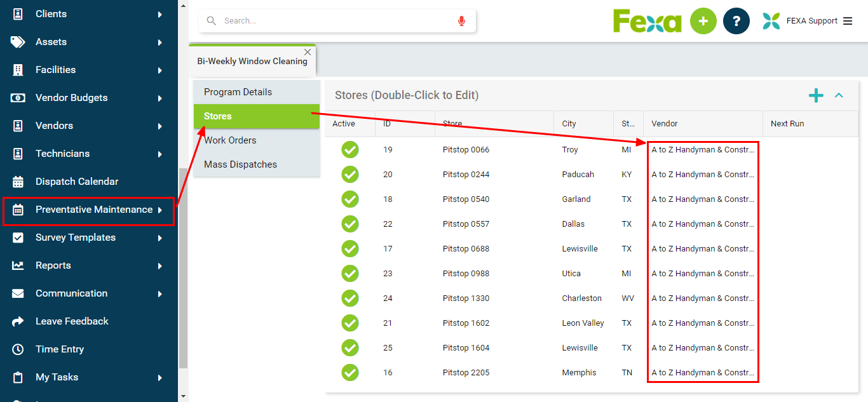Open Preventative Maintenance menu item
Viewport: 868px width, 402px height.
[x=88, y=210]
